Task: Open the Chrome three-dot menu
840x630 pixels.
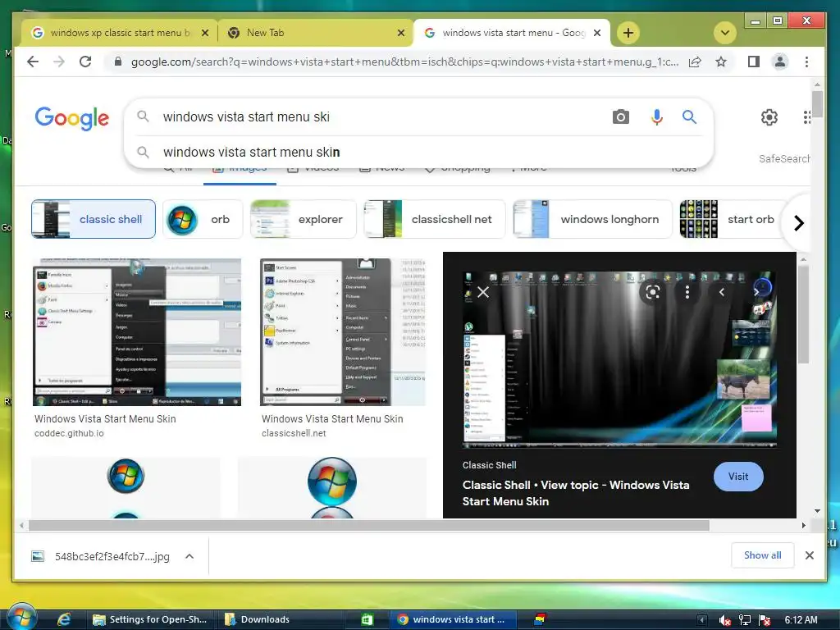Action: (806, 62)
